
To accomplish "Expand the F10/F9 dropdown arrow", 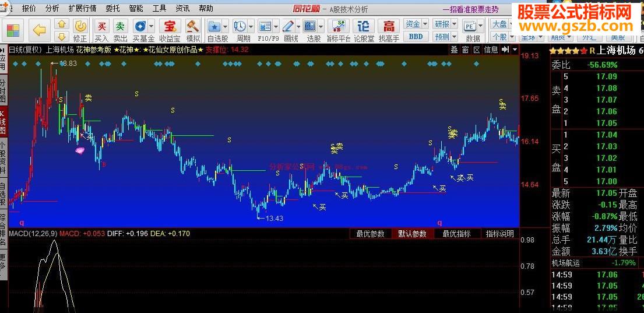I will [x=275, y=27].
